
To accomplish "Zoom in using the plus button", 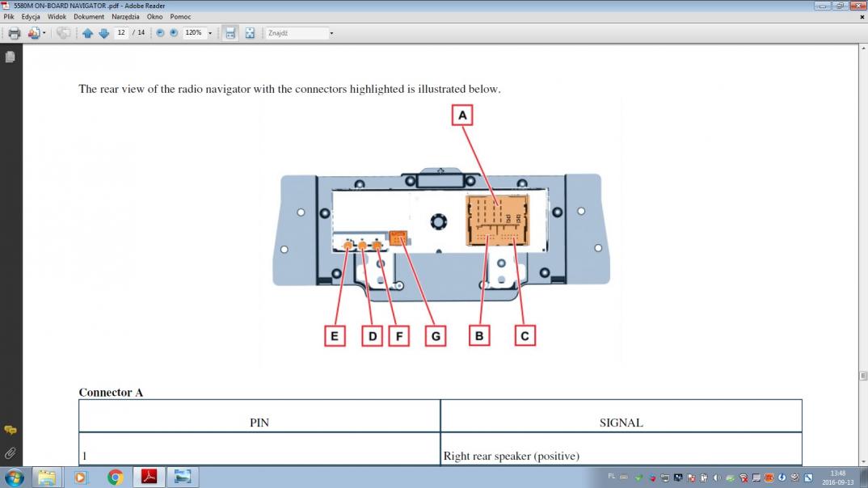I will [x=174, y=33].
